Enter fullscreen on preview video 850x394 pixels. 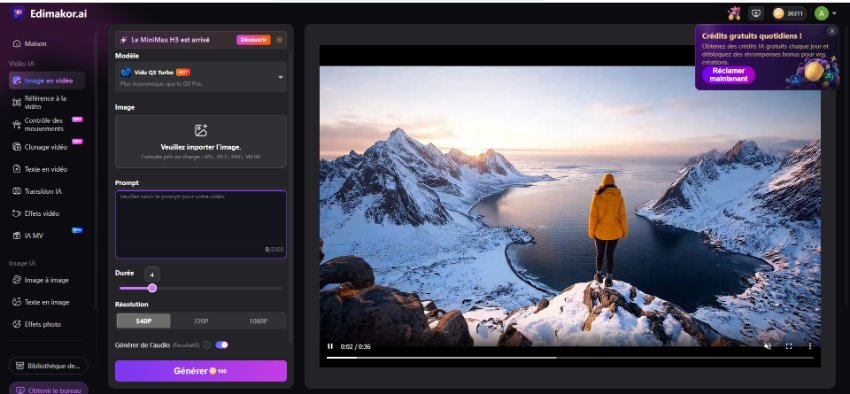pos(789,346)
